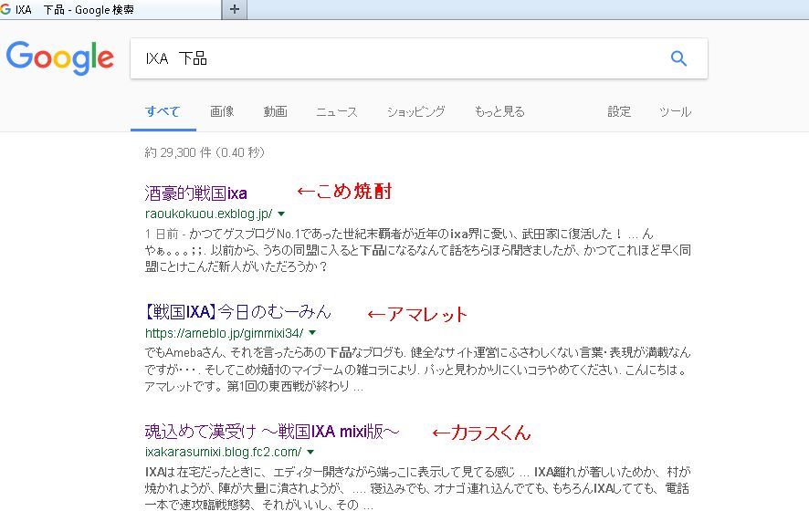809x532 pixels.
Task: Click the raoukokuou.exblog.jp/ URL text
Action: click(209, 214)
